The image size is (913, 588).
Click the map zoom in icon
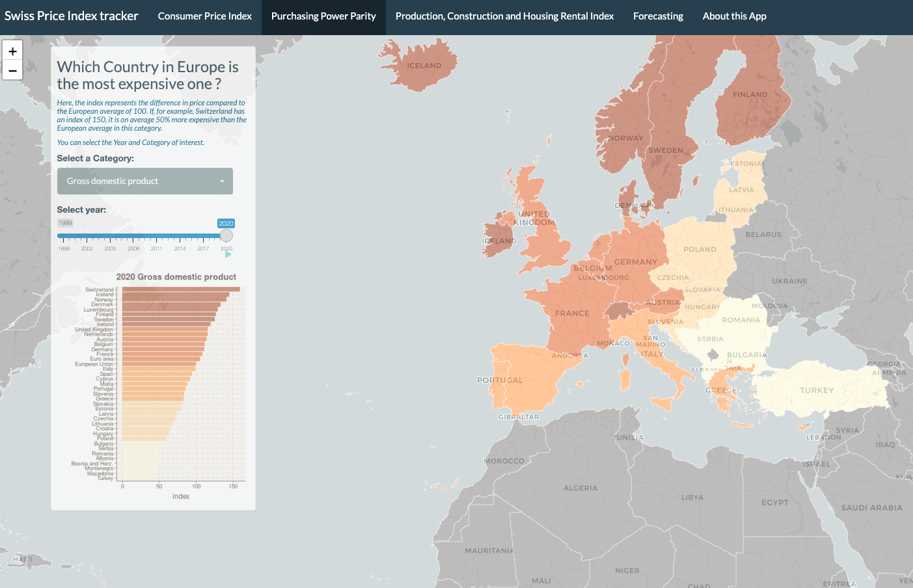tap(12, 49)
